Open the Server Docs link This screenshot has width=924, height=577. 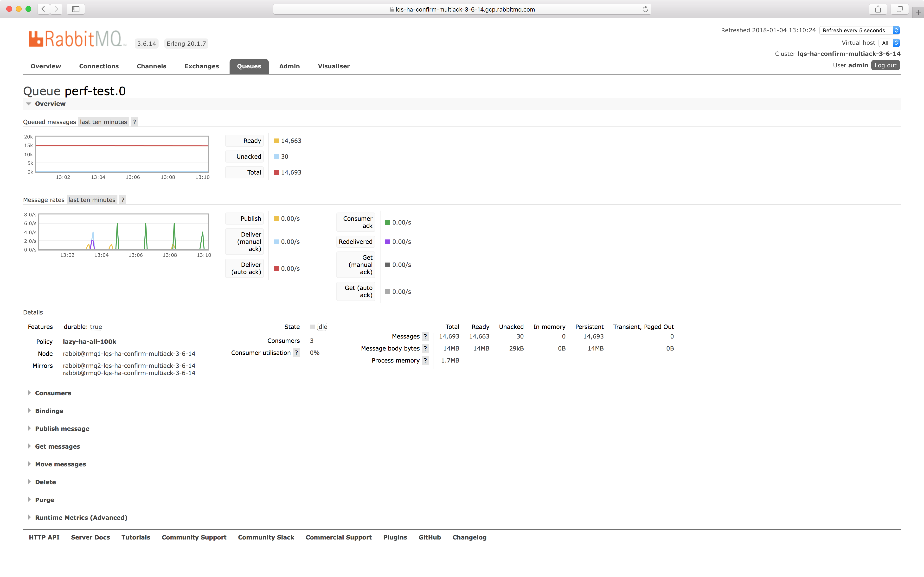[x=90, y=537]
